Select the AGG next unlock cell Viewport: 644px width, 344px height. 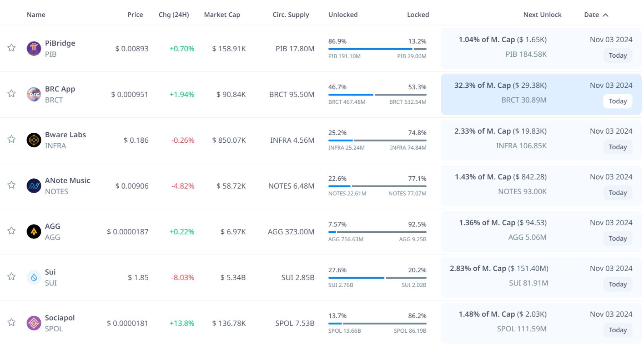click(502, 230)
